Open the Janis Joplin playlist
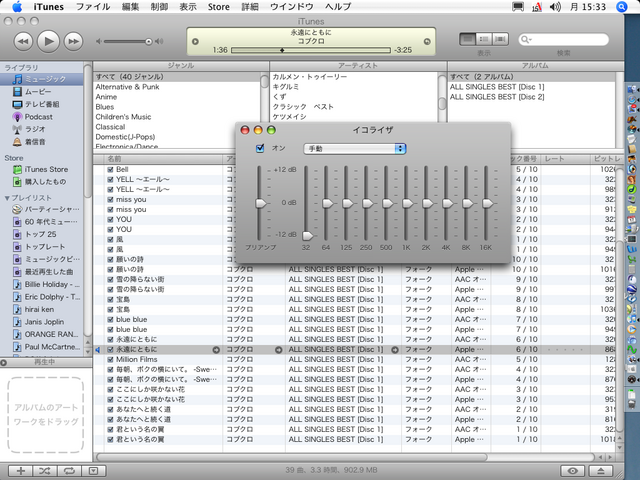The height and width of the screenshot is (480, 640). (41, 322)
